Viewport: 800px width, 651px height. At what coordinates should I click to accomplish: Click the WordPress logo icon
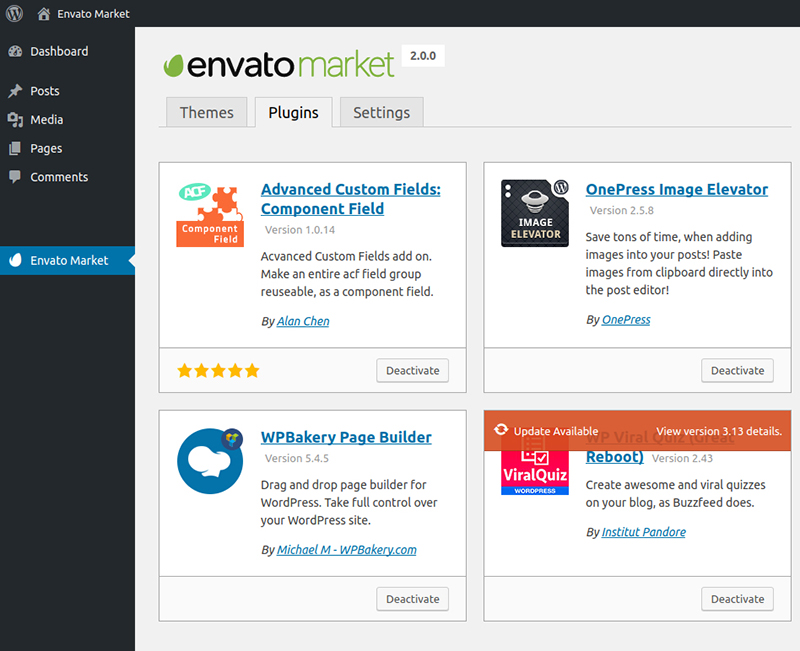(14, 13)
